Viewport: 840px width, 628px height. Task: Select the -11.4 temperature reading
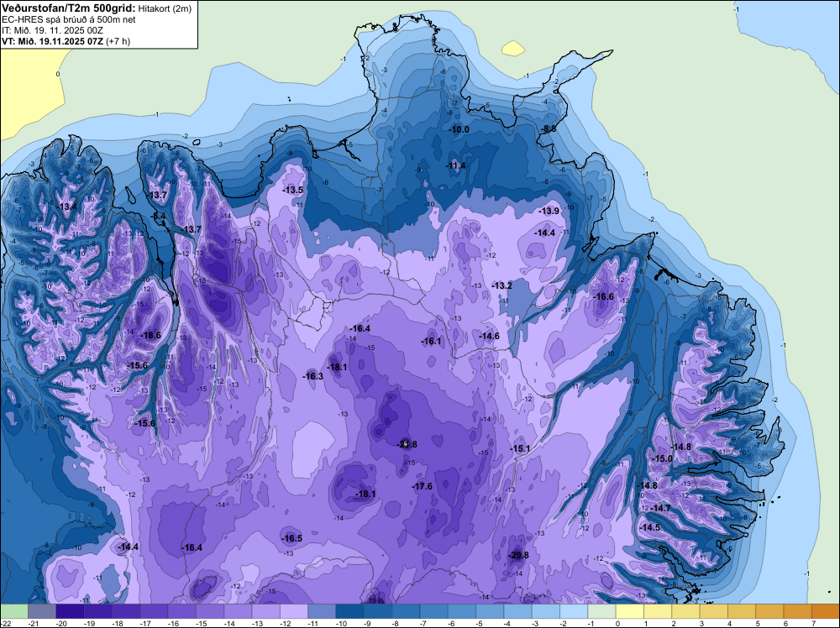tap(455, 165)
